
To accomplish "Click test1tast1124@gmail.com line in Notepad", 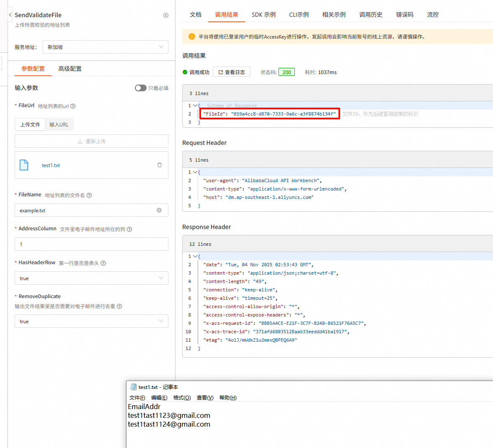I will [169, 424].
